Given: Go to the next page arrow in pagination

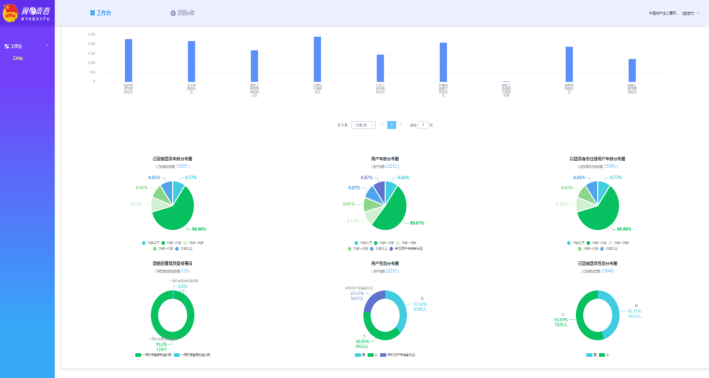Looking at the screenshot, I should [401, 125].
